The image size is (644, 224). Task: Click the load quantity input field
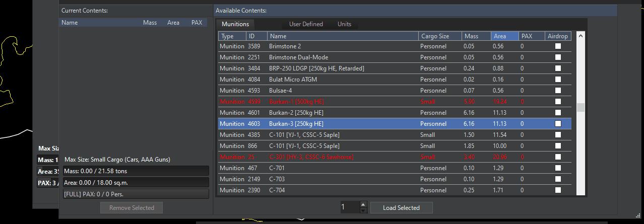coord(349,207)
